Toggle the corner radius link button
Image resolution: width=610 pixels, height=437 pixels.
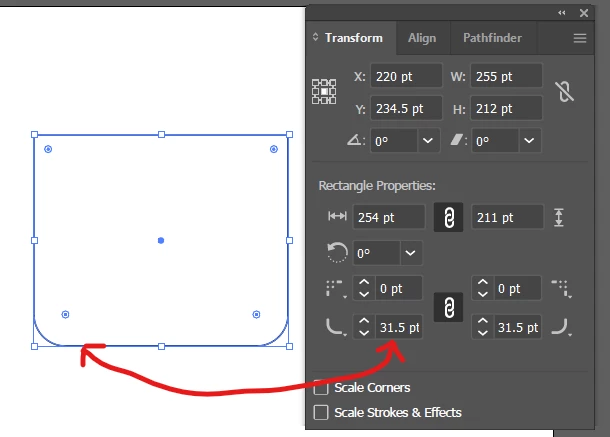(449, 307)
